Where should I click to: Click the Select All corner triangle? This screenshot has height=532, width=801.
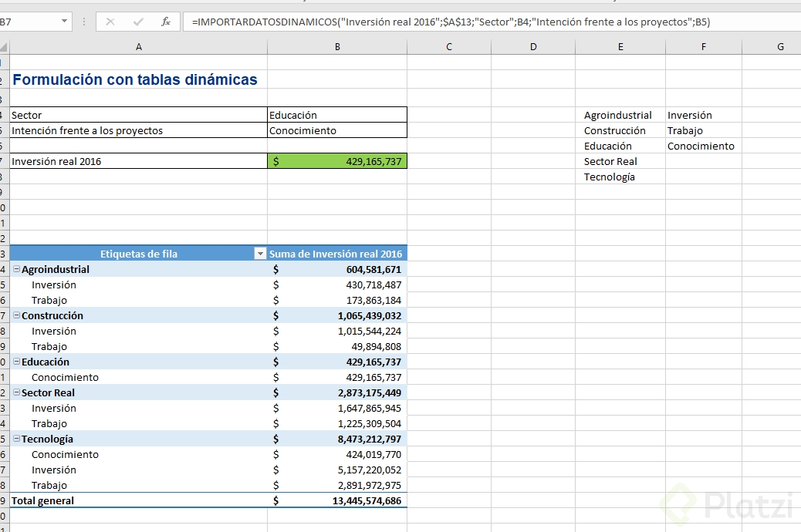(x=4, y=47)
